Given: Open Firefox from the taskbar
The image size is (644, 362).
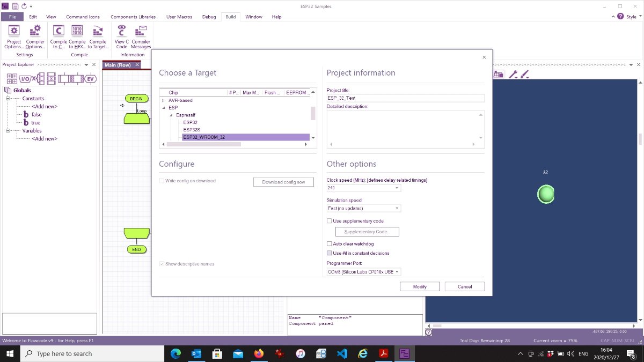Looking at the screenshot, I should click(x=259, y=353).
